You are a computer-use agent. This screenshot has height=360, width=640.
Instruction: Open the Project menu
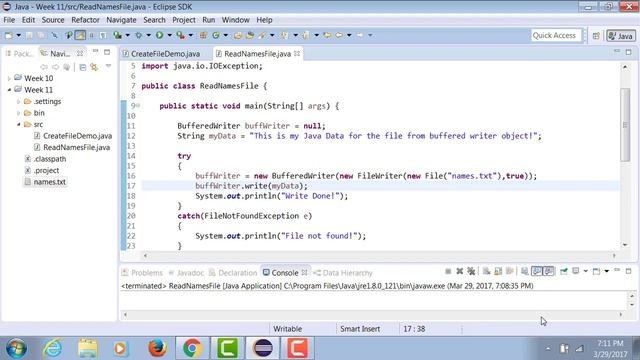[184, 20]
